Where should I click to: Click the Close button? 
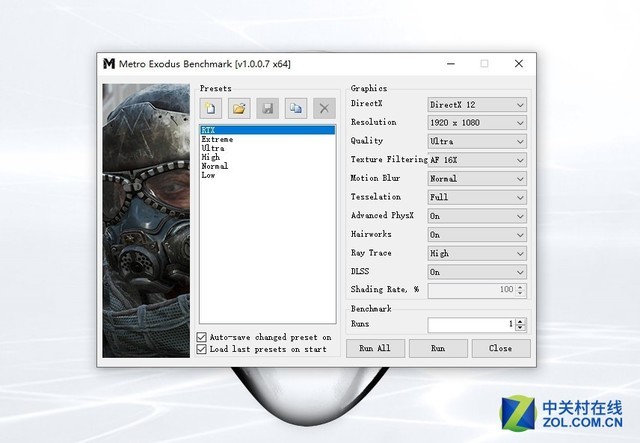[501, 348]
